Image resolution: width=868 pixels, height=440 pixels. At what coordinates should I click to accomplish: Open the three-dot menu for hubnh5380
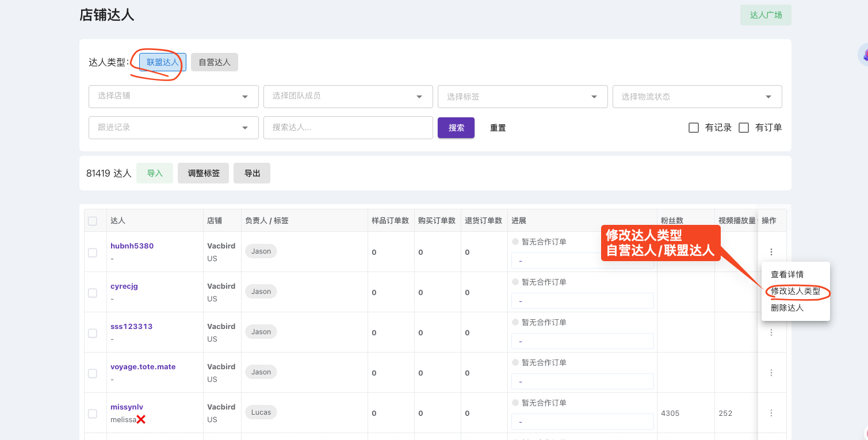coord(771,251)
